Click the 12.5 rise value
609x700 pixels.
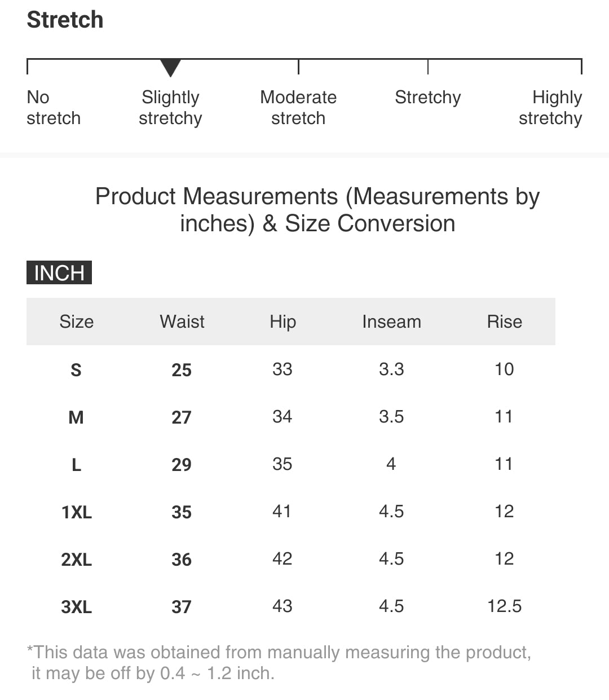click(x=504, y=606)
